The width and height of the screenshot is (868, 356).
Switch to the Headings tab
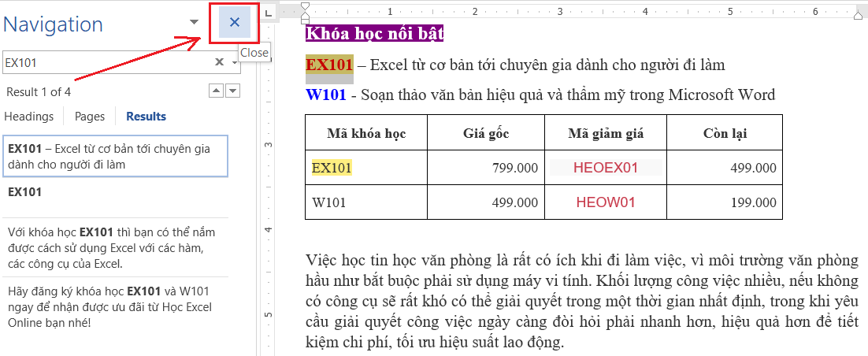[x=29, y=117]
